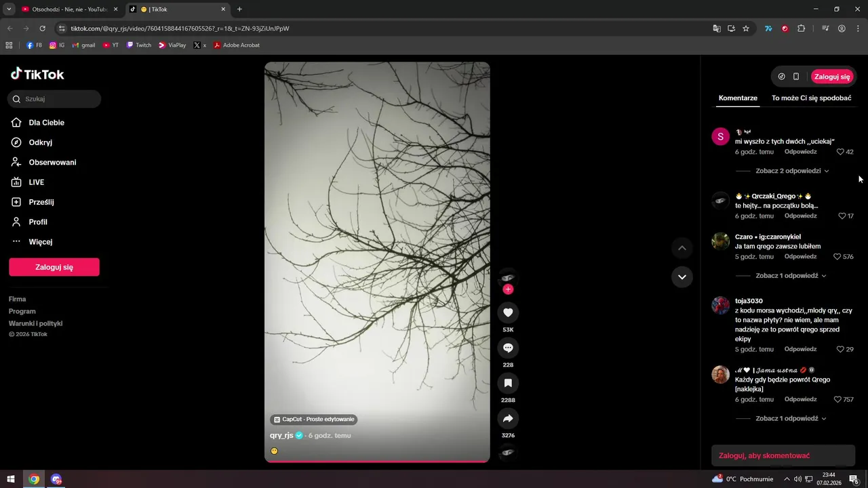Open the tab search dropdown arrow
Screen dimensions: 868x488
9,9
